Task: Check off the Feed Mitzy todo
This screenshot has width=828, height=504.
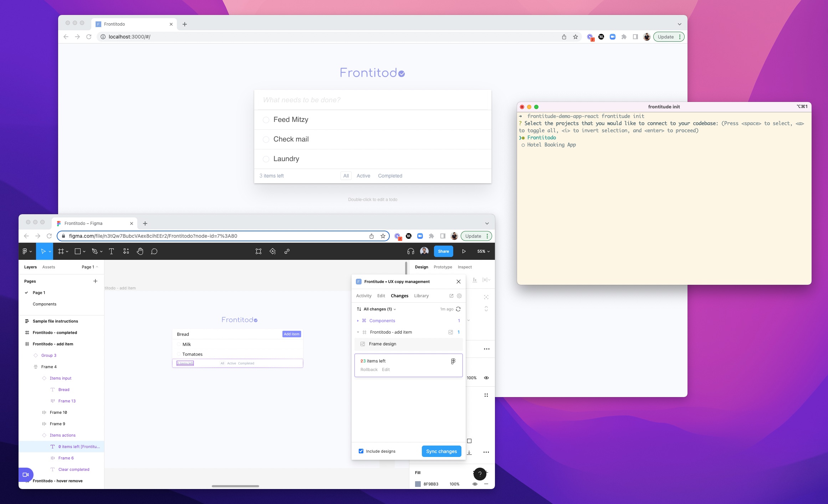Action: pos(266,120)
